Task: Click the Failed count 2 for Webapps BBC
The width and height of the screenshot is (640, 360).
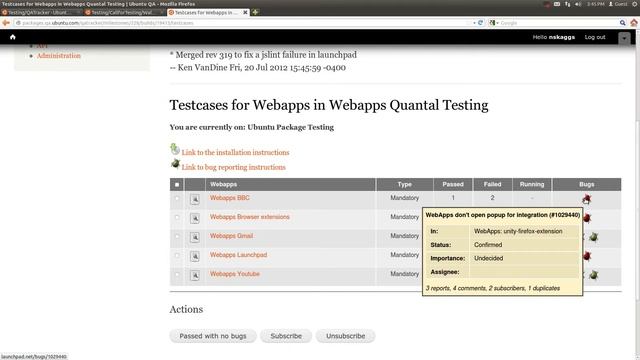Action: pyautogui.click(x=492, y=198)
